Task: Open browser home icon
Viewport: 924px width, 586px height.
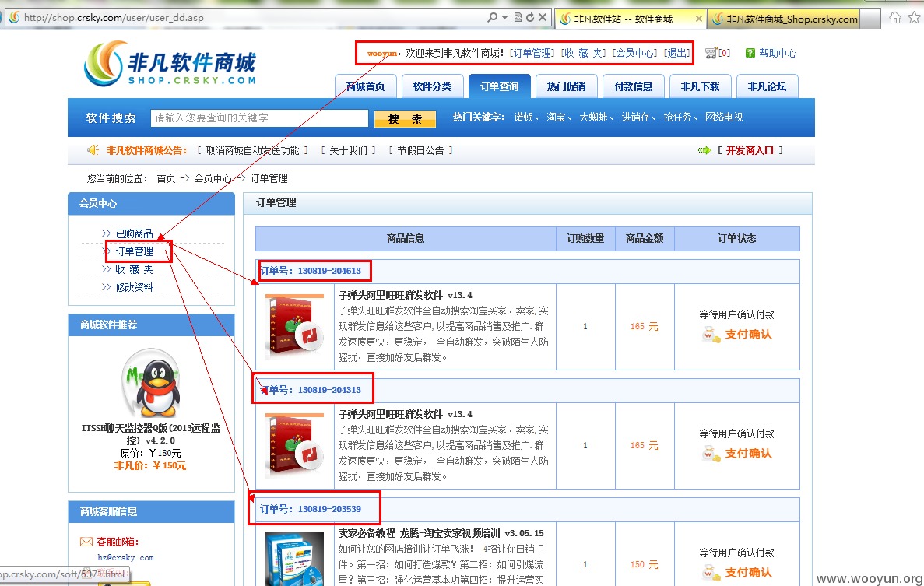Action: click(895, 18)
